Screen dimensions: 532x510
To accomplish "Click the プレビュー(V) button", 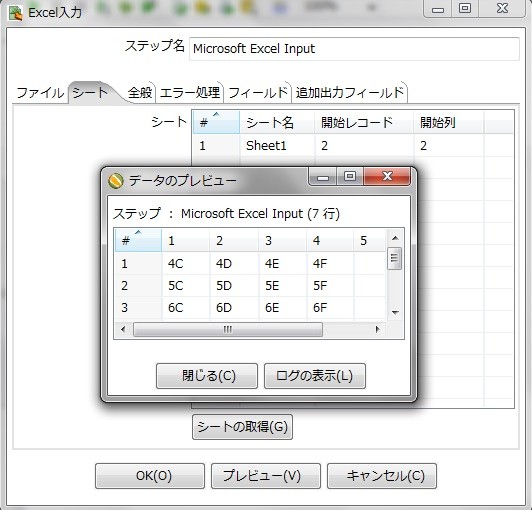I will pyautogui.click(x=266, y=476).
